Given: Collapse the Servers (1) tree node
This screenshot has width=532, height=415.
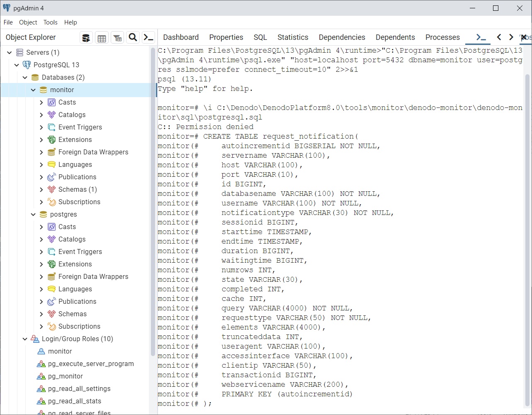Looking at the screenshot, I should (x=10, y=53).
